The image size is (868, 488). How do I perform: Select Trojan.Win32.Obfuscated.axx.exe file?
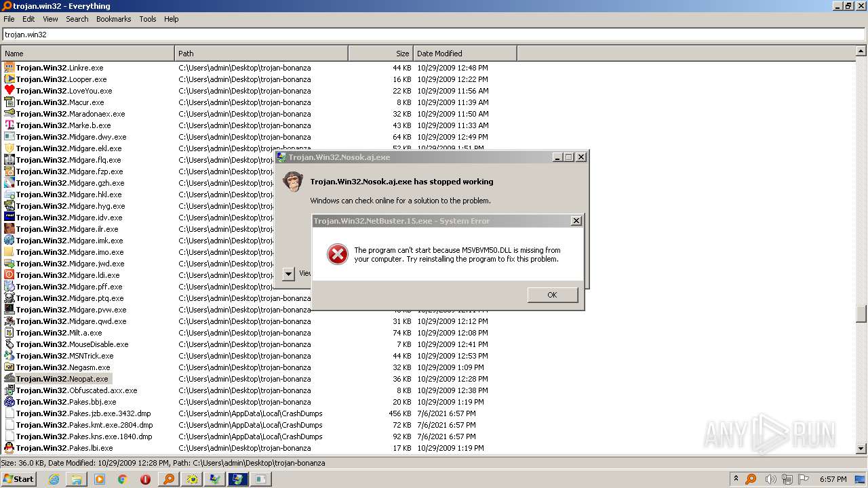[77, 390]
